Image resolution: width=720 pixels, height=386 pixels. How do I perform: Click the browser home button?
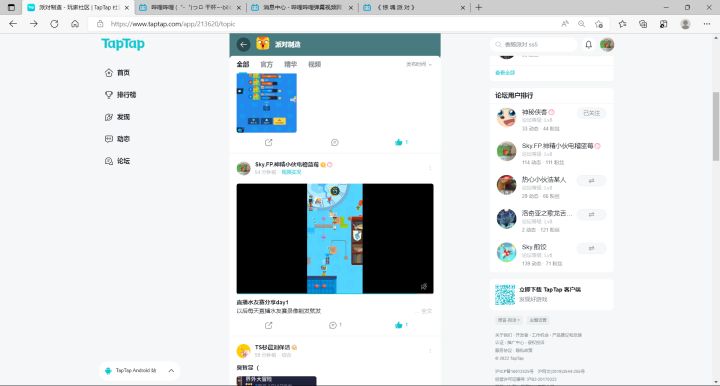pos(75,24)
